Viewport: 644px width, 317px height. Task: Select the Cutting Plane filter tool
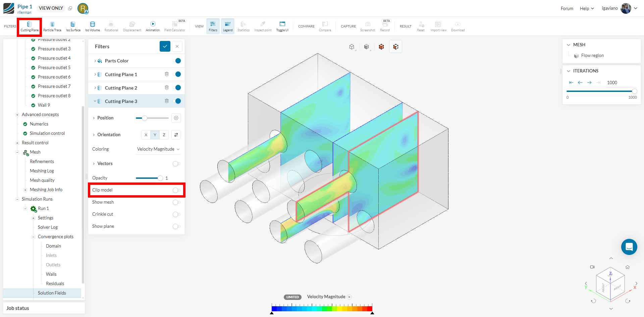coord(30,27)
